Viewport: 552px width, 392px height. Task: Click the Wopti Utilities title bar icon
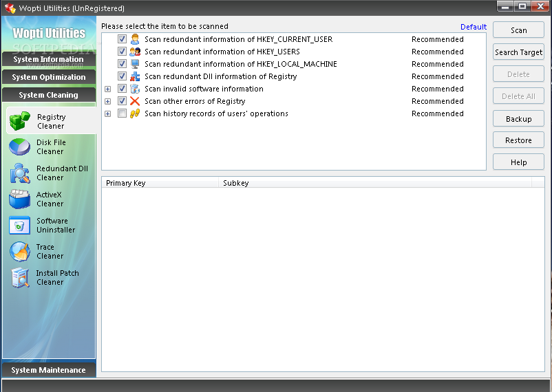pos(10,8)
